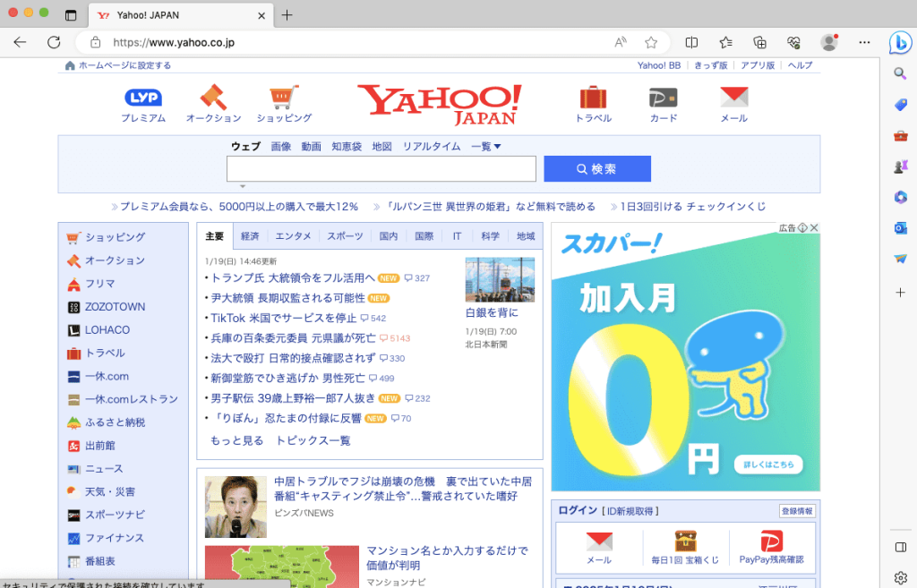This screenshot has width=917, height=588.
Task: Click the 詳しくはこちら ad button
Action: [768, 464]
